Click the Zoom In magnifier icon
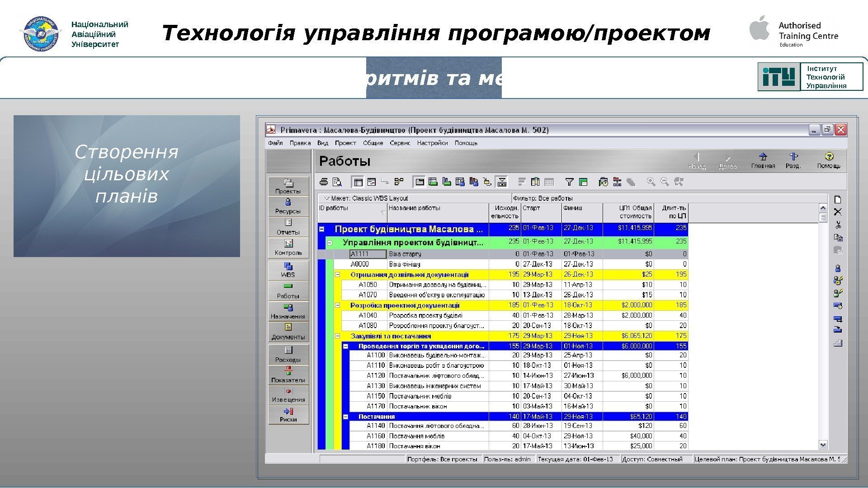 point(651,182)
